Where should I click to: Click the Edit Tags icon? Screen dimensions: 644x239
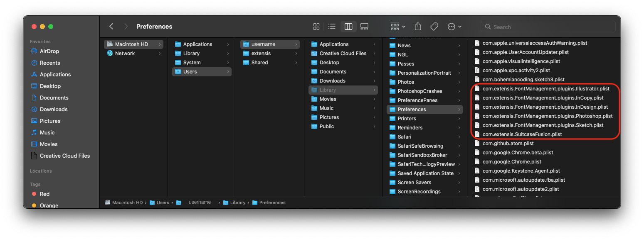click(x=434, y=27)
